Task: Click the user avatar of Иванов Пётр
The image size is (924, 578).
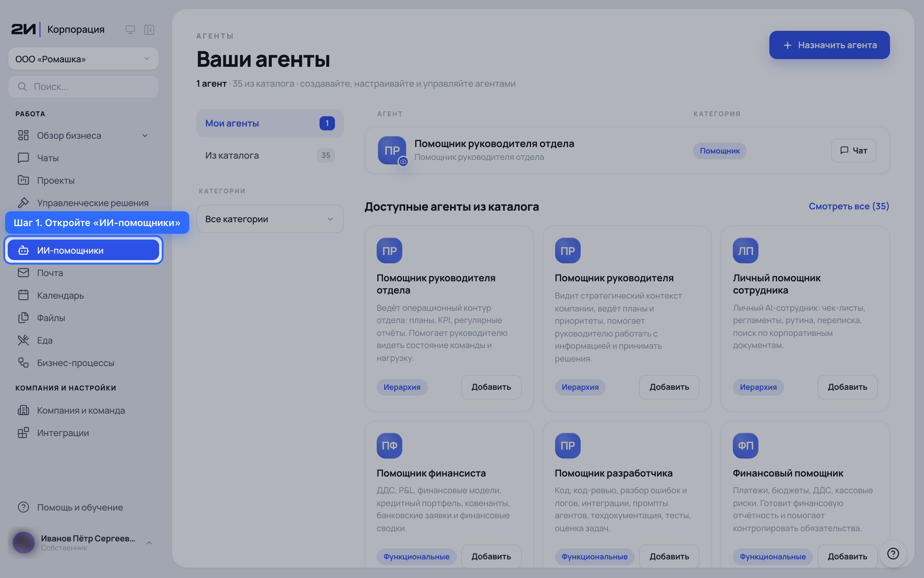Action: point(24,542)
